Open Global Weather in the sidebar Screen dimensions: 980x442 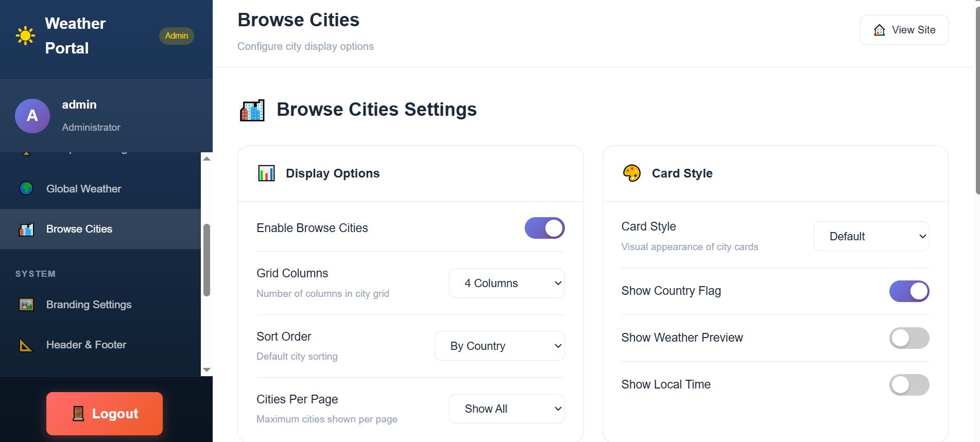[x=84, y=189]
